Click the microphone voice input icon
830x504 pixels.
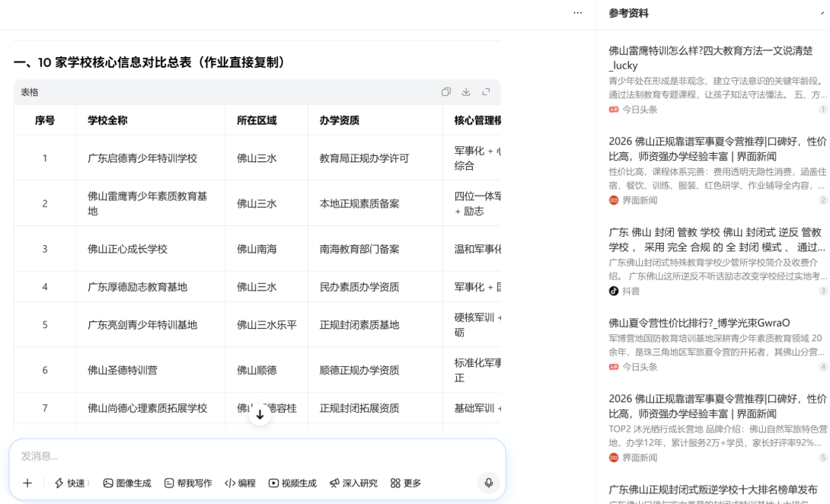tap(488, 483)
